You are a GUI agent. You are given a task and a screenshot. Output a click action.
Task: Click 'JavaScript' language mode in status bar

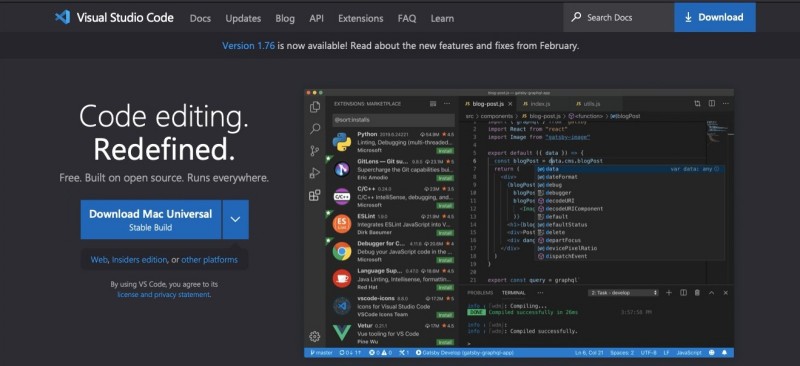pos(689,353)
